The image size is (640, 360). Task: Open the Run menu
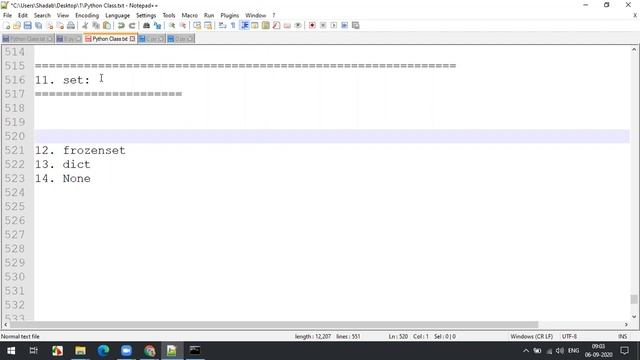click(209, 15)
